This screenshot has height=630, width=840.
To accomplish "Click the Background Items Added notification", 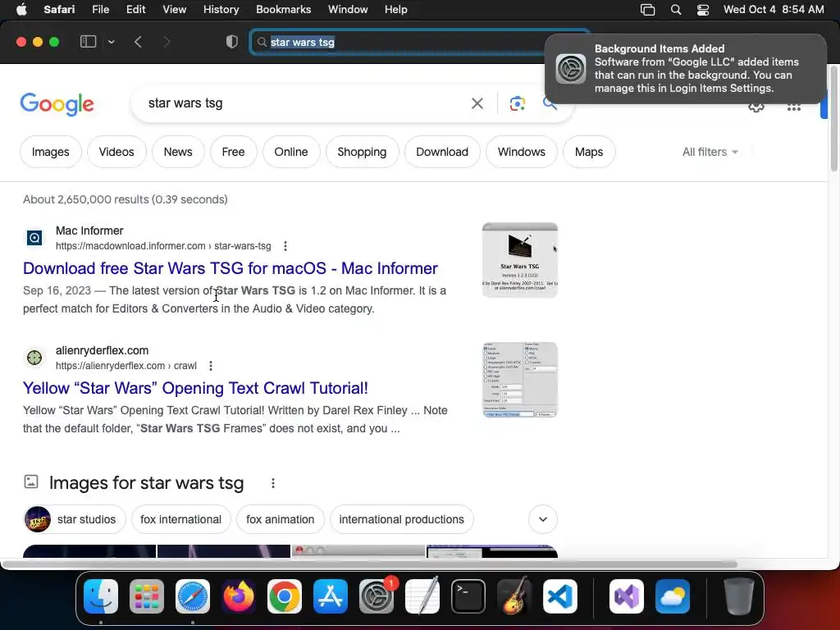I will [685, 69].
